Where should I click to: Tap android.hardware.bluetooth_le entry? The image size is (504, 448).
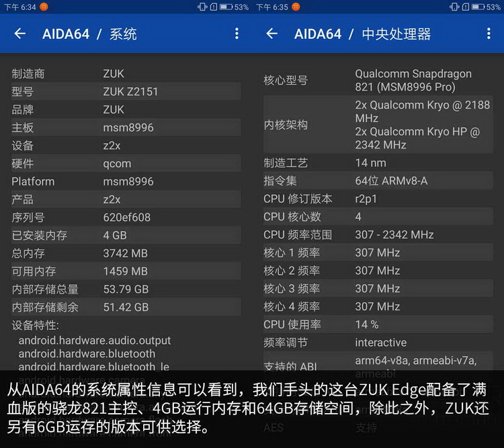[x=94, y=367]
